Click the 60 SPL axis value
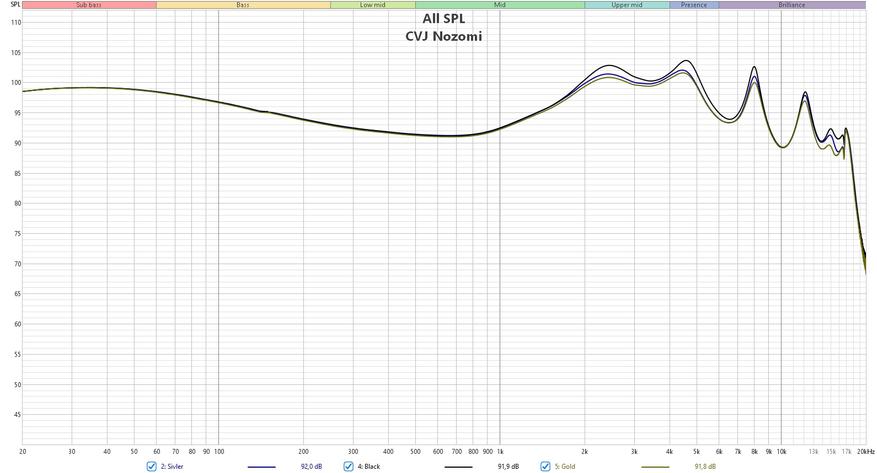 (x=17, y=324)
